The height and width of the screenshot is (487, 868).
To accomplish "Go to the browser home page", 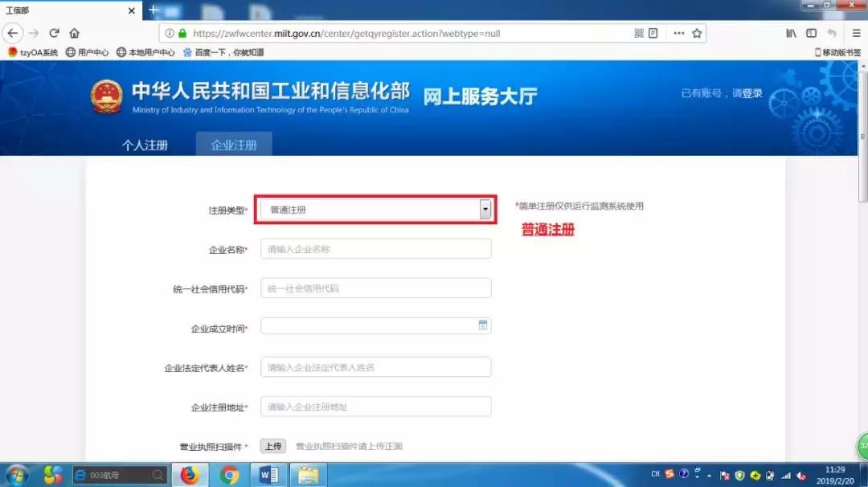I will [x=76, y=34].
